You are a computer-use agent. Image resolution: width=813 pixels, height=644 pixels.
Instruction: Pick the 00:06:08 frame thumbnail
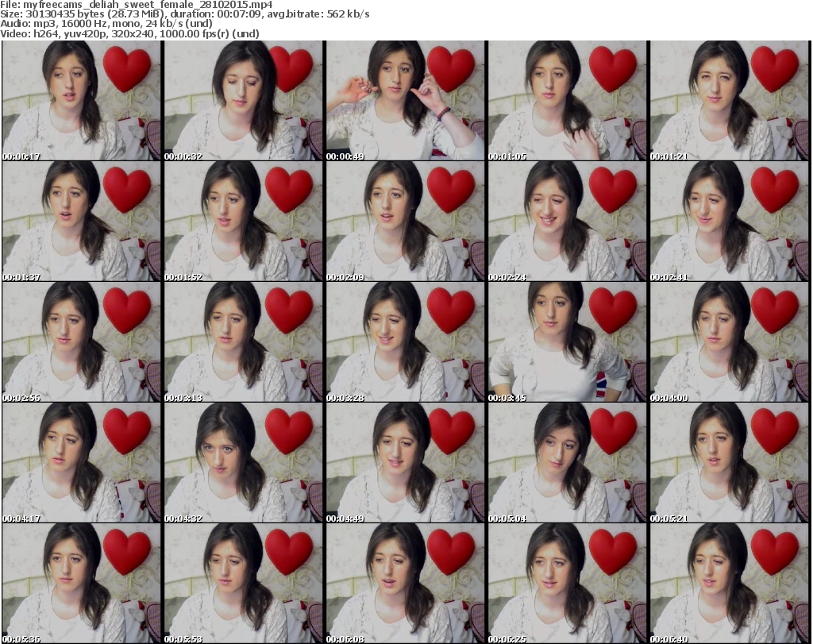pos(406,584)
